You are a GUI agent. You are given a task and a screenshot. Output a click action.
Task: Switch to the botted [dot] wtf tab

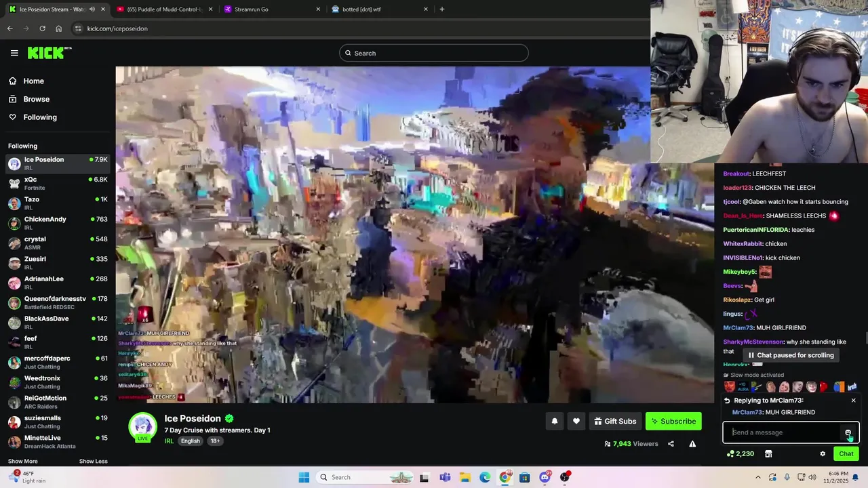pos(379,9)
